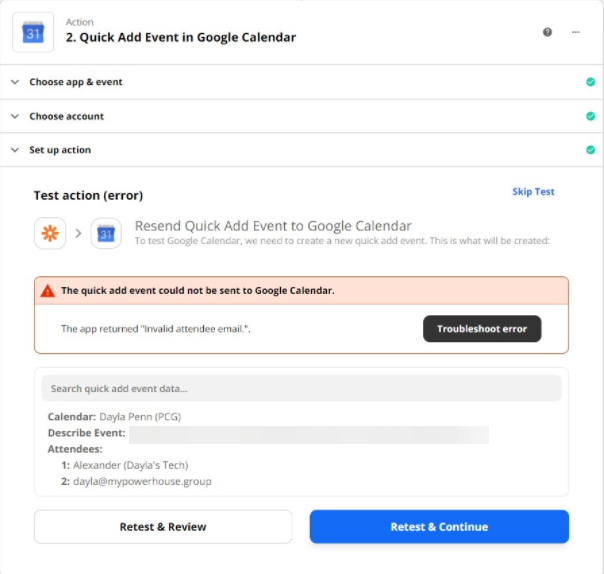The height and width of the screenshot is (574, 604).
Task: Click the dayla@mypowerhouse.group attendee entry
Action: [142, 481]
